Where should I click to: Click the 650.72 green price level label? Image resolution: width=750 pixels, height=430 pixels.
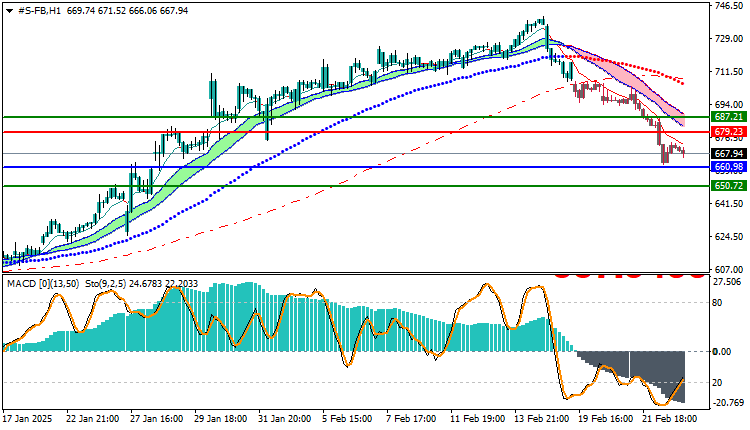(x=729, y=186)
